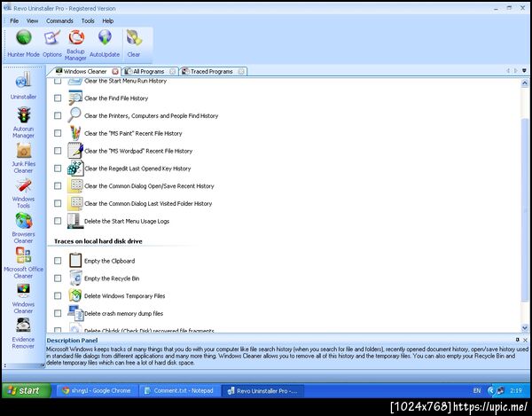Enable Clear the MS Paint Recent File History
Viewport: 532px width, 416px height.
(x=58, y=133)
